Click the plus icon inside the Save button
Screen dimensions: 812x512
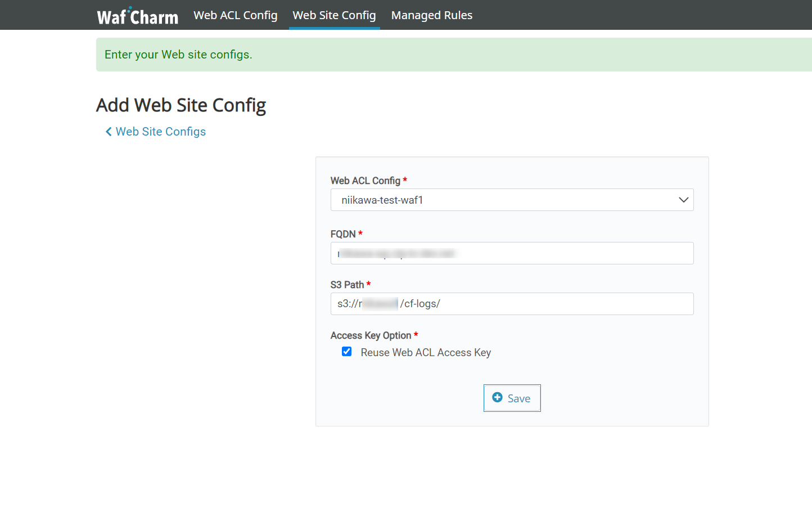coord(497,398)
